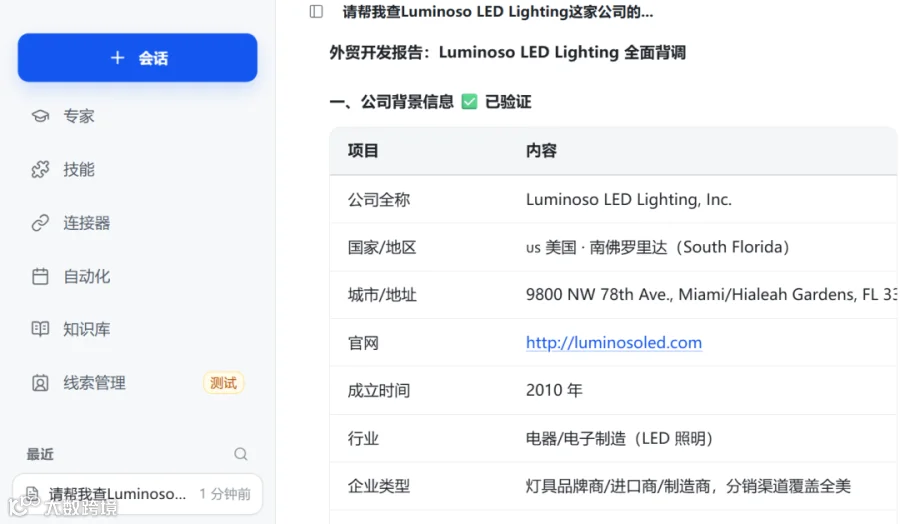Start a new 会话 conversation
Screen dimensions: 900x524
[x=137, y=57]
